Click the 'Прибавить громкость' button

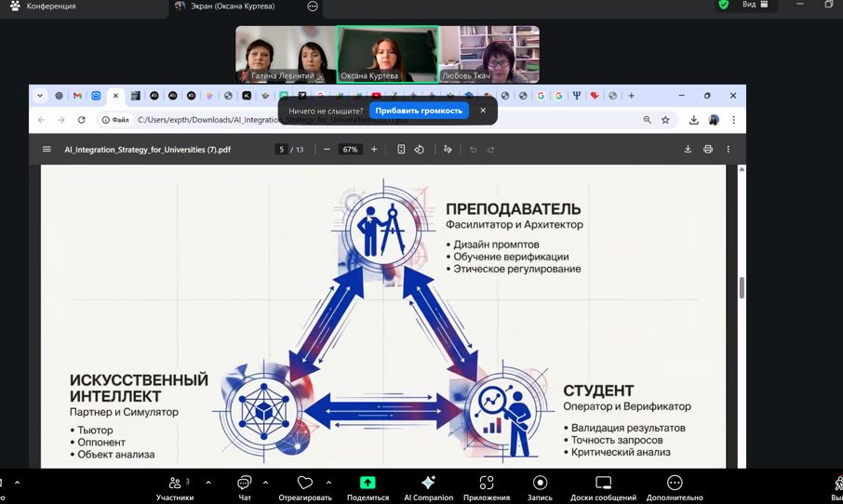point(419,111)
